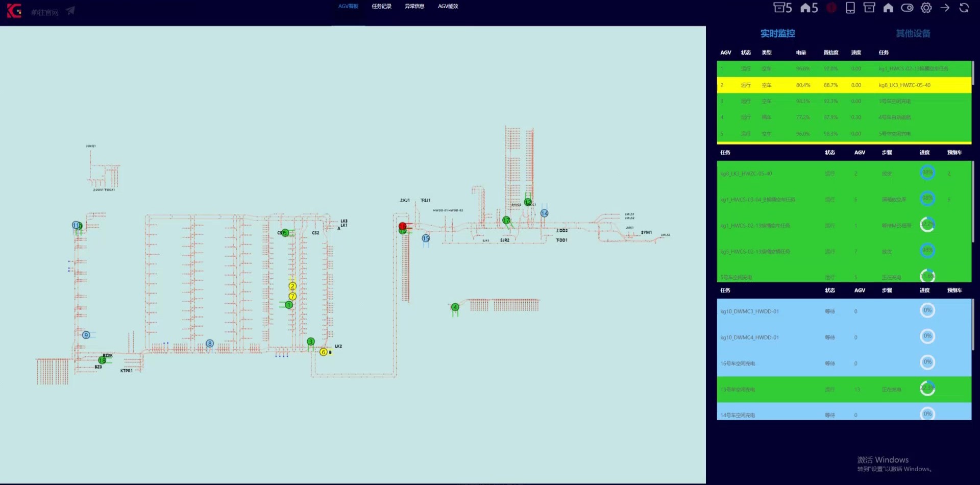Open the tablet device icon
The image size is (980, 485).
850,8
